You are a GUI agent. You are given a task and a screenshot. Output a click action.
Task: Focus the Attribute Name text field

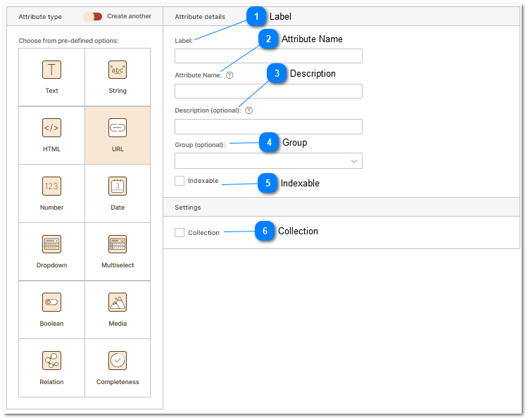(x=268, y=91)
